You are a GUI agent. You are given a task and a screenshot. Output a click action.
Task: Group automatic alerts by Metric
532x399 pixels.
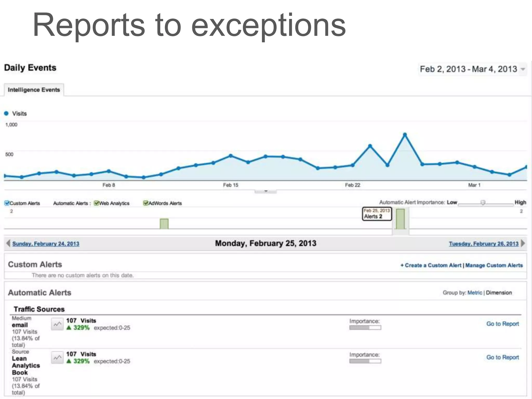(x=475, y=293)
